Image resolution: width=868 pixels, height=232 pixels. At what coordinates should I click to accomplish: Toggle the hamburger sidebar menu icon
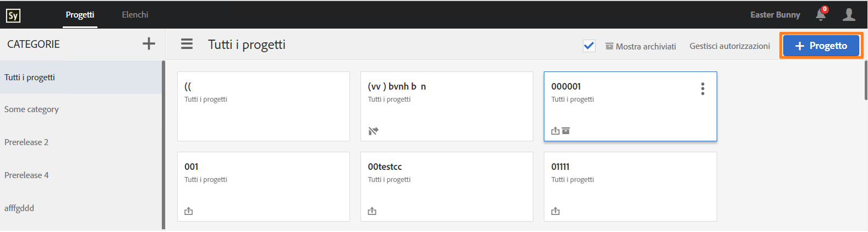click(187, 44)
